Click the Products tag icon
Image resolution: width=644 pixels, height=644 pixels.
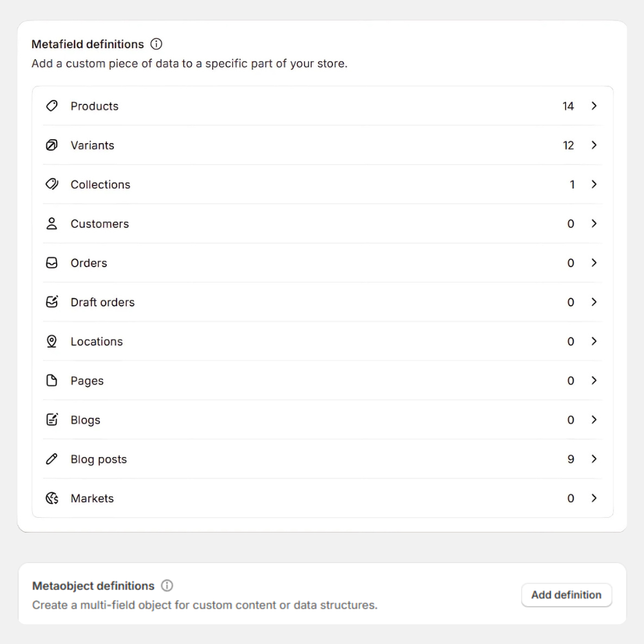[x=52, y=106]
